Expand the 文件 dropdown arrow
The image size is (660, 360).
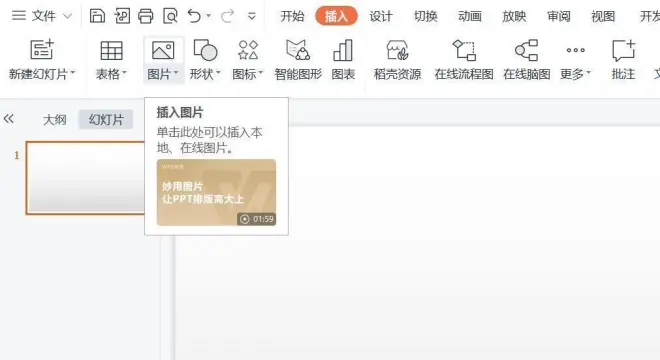pyautogui.click(x=67, y=16)
